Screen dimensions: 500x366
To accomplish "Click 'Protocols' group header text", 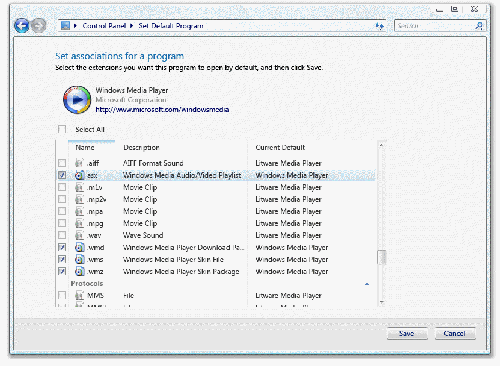I will (x=87, y=283).
